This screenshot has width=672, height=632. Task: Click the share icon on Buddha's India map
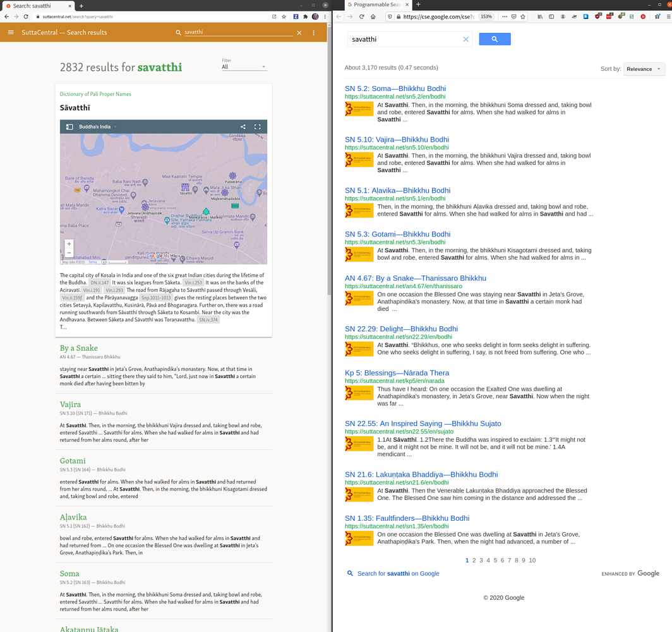(x=243, y=126)
